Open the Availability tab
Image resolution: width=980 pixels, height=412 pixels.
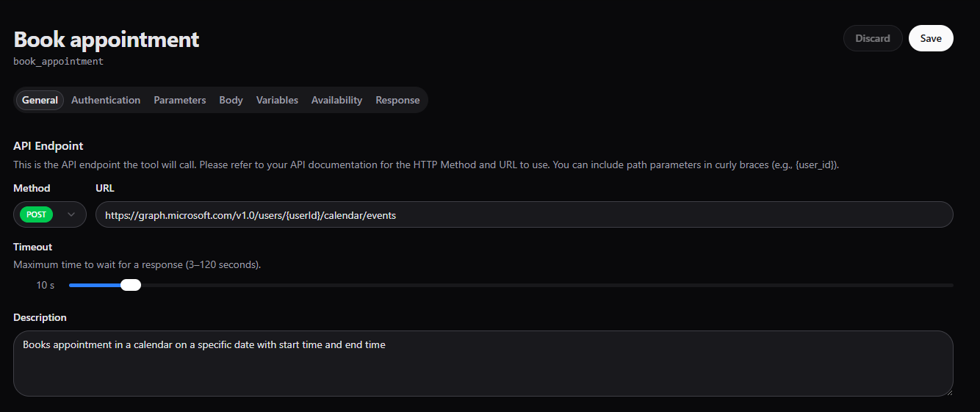pyautogui.click(x=336, y=100)
